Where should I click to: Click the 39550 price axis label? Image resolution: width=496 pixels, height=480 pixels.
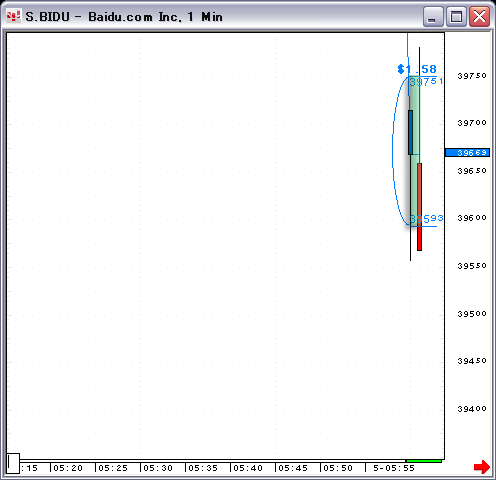(472, 266)
